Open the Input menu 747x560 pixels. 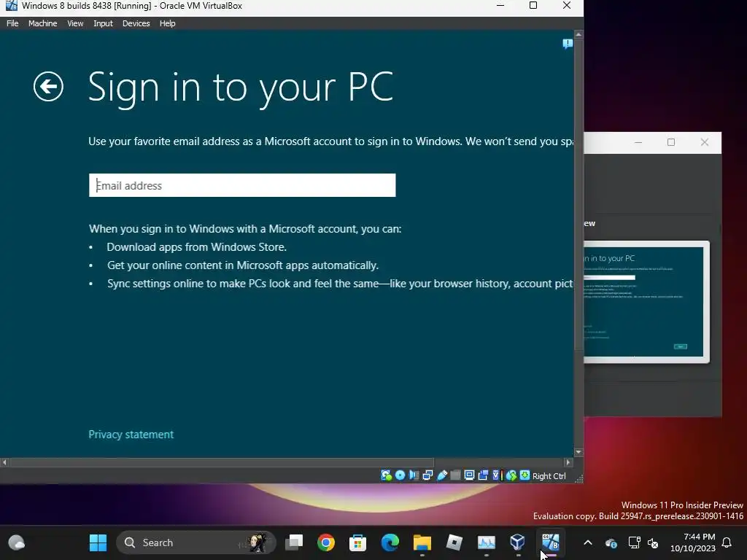(x=103, y=23)
